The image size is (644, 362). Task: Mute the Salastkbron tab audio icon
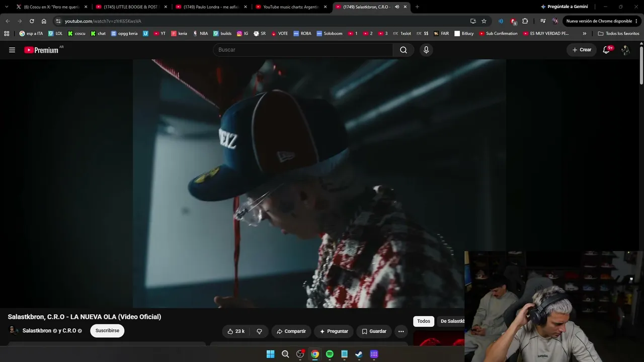tap(397, 7)
